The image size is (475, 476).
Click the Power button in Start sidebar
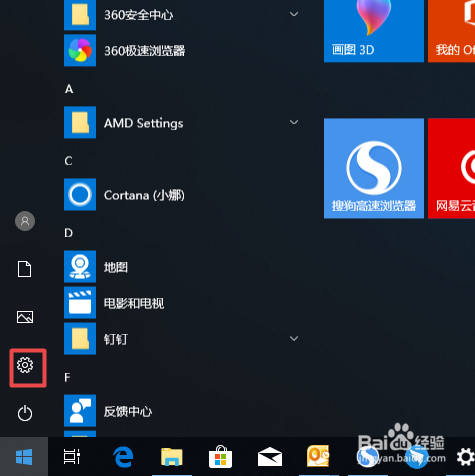[x=25, y=413]
